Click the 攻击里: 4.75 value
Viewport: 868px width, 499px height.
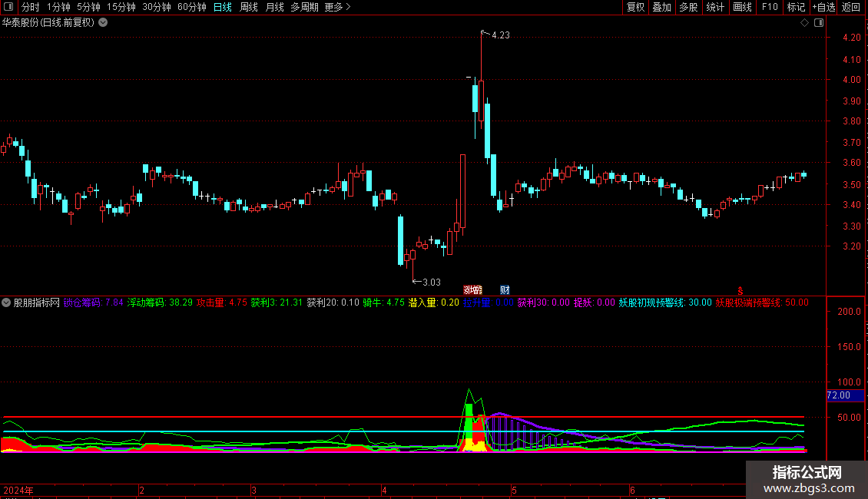pos(222,302)
